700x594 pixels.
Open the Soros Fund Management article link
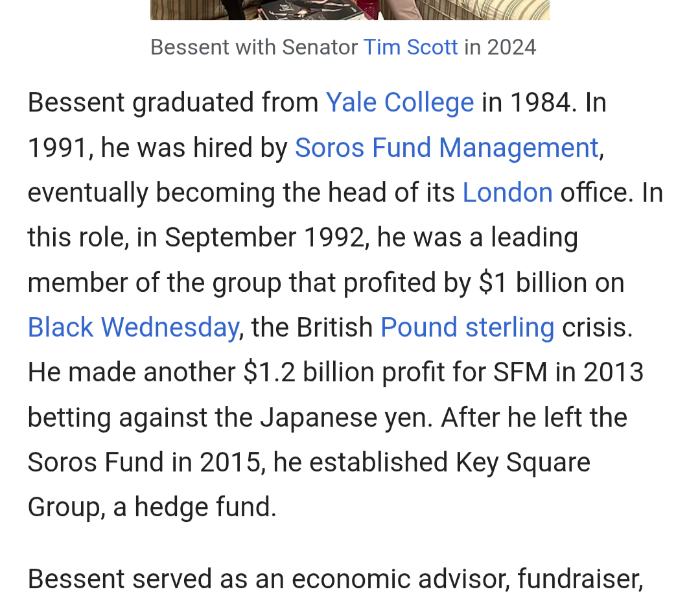click(447, 148)
